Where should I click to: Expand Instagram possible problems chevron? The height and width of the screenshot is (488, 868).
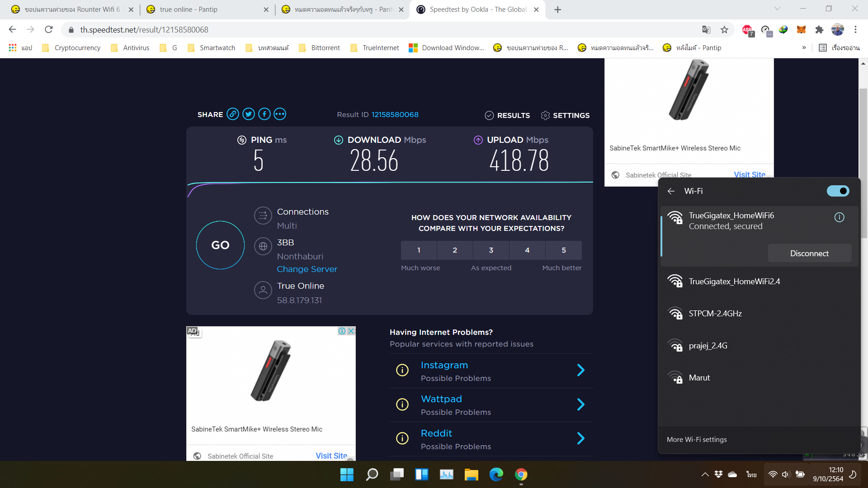click(581, 371)
